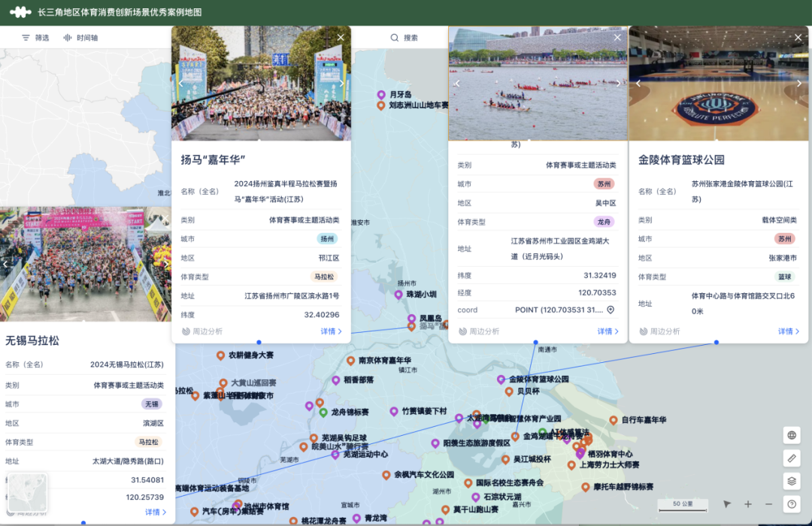Select the 余枫汽车文化公园 map marker

(x=386, y=475)
